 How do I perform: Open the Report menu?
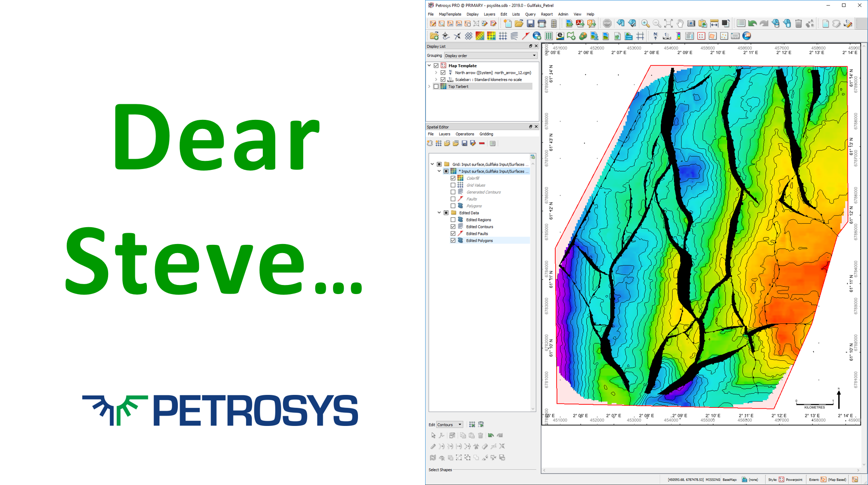click(547, 14)
